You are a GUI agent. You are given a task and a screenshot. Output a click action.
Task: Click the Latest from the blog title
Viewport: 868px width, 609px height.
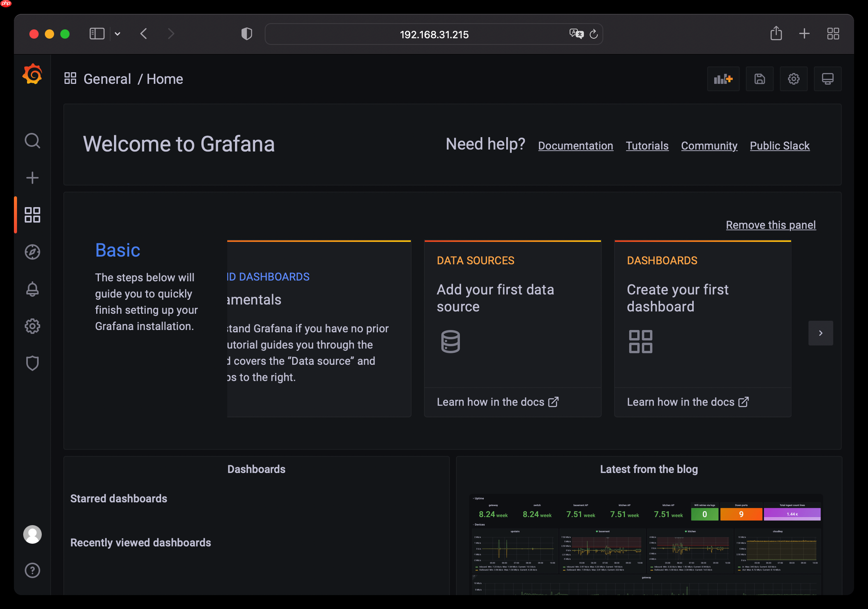click(649, 469)
